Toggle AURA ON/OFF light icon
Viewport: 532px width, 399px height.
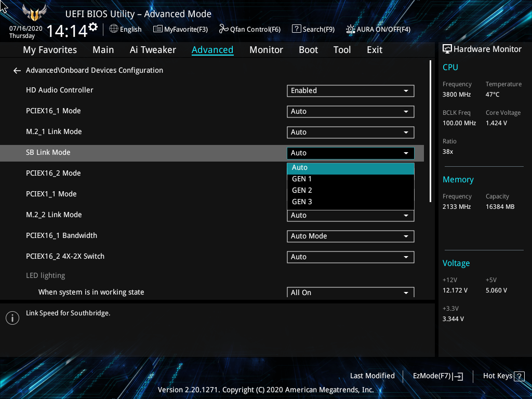(351, 29)
